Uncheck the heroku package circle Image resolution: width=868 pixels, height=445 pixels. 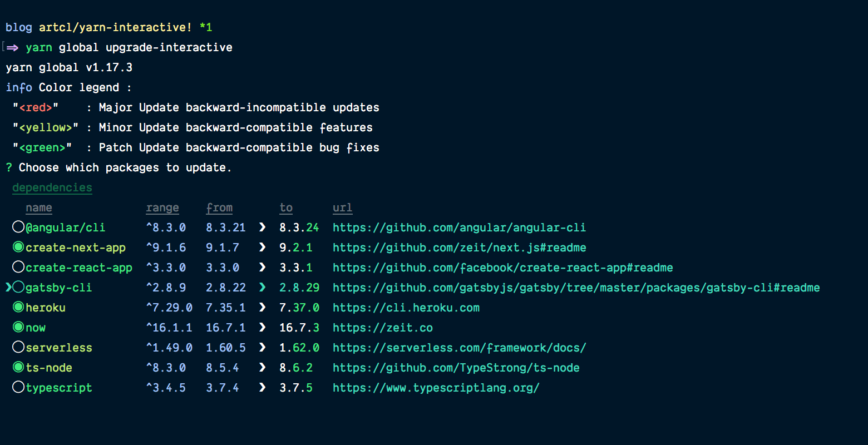[18, 307]
